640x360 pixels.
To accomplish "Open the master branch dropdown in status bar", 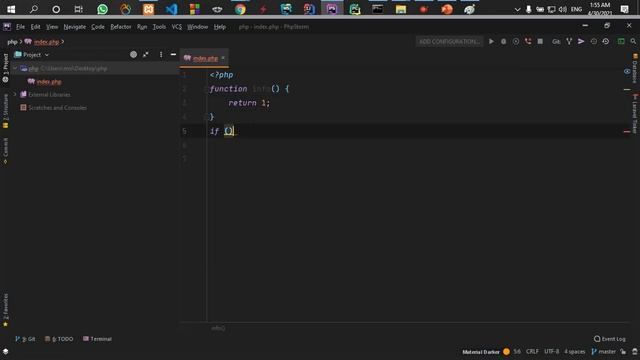I will pyautogui.click(x=604, y=351).
